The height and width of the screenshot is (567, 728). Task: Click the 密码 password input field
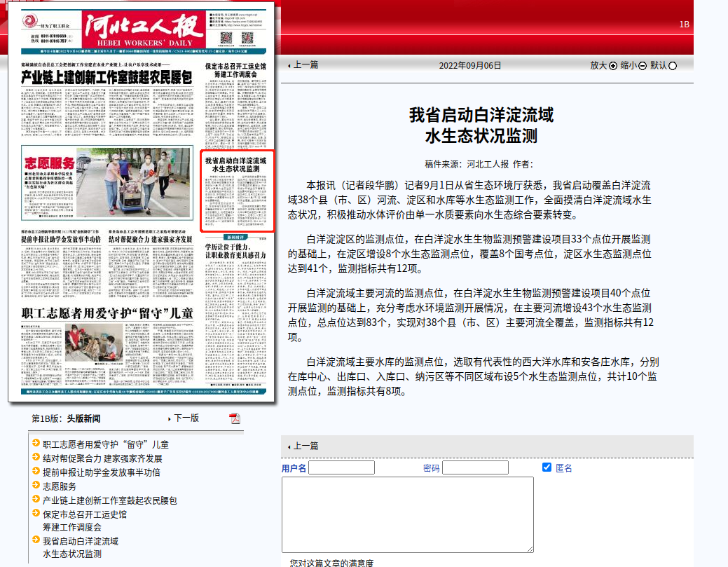(475, 467)
